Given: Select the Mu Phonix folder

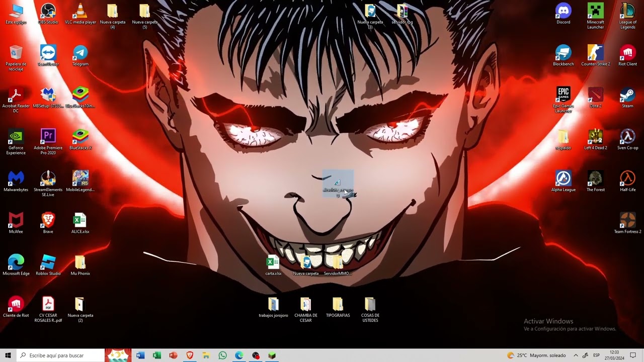Looking at the screenshot, I should tap(80, 265).
